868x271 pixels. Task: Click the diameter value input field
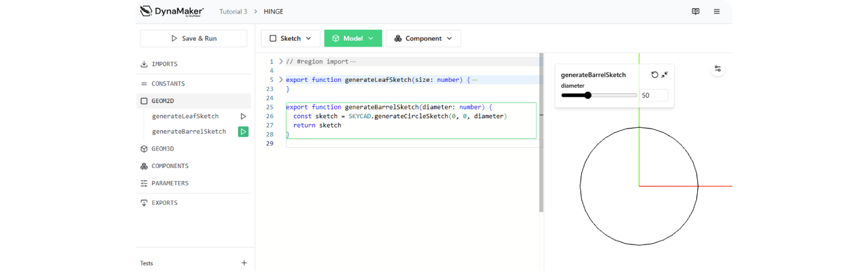653,95
